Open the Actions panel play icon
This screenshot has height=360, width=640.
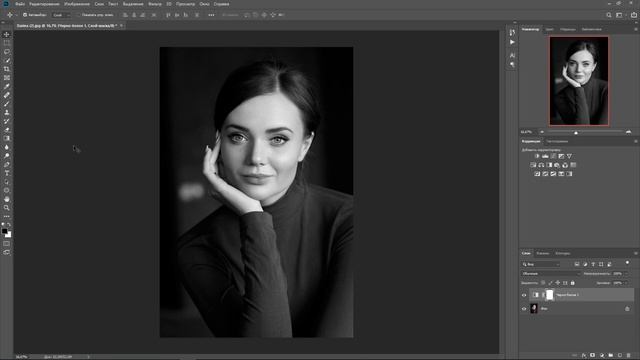(512, 42)
